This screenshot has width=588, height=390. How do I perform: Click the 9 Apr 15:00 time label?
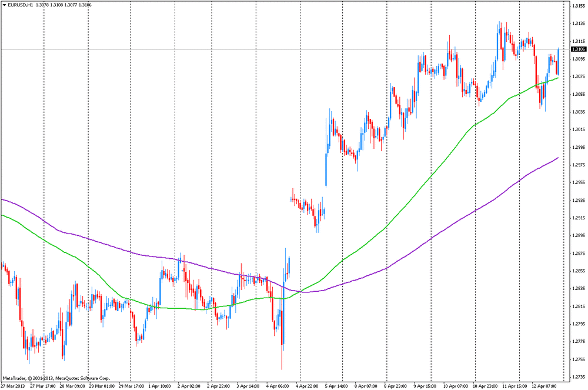(x=426, y=386)
